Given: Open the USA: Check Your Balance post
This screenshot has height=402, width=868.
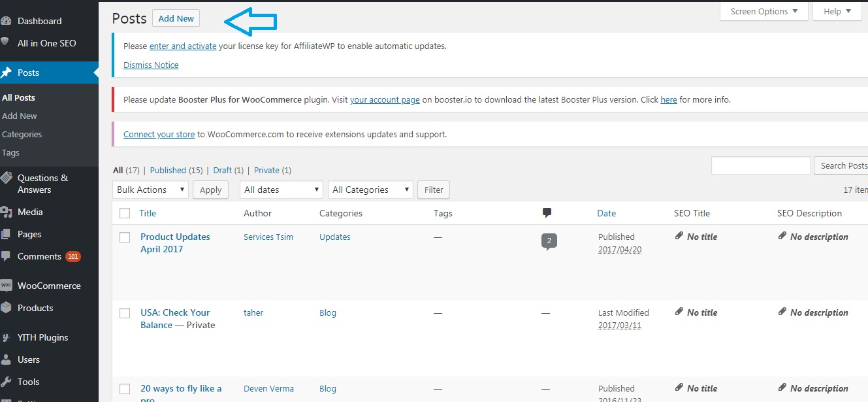Looking at the screenshot, I should pos(175,318).
